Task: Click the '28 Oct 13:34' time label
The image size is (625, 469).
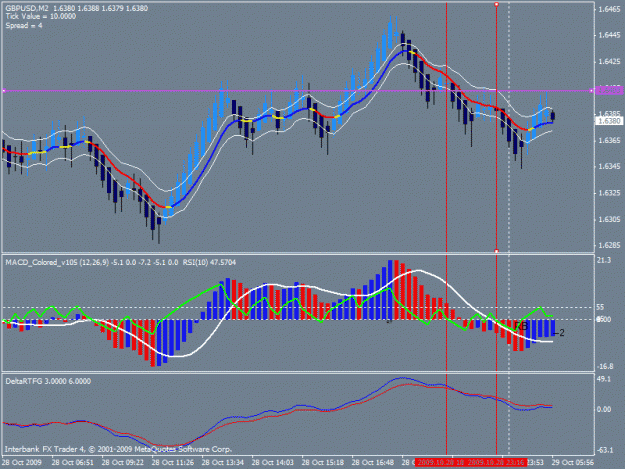Action: coord(223,463)
